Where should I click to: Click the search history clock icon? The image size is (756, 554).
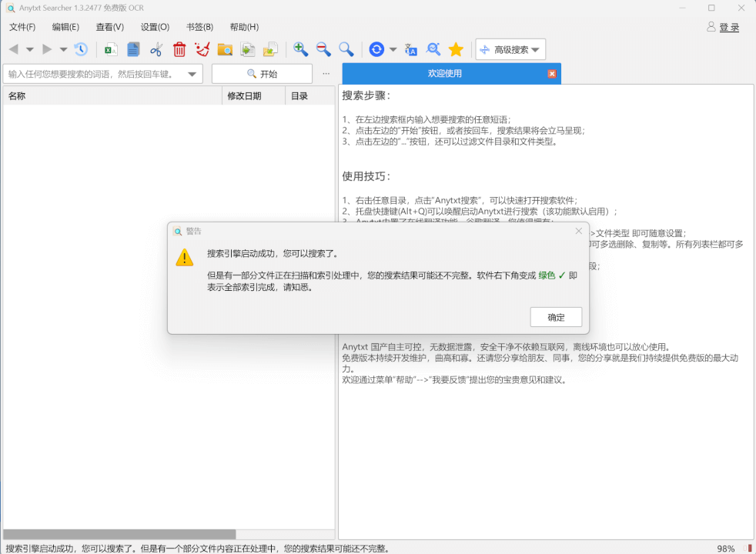pyautogui.click(x=81, y=48)
